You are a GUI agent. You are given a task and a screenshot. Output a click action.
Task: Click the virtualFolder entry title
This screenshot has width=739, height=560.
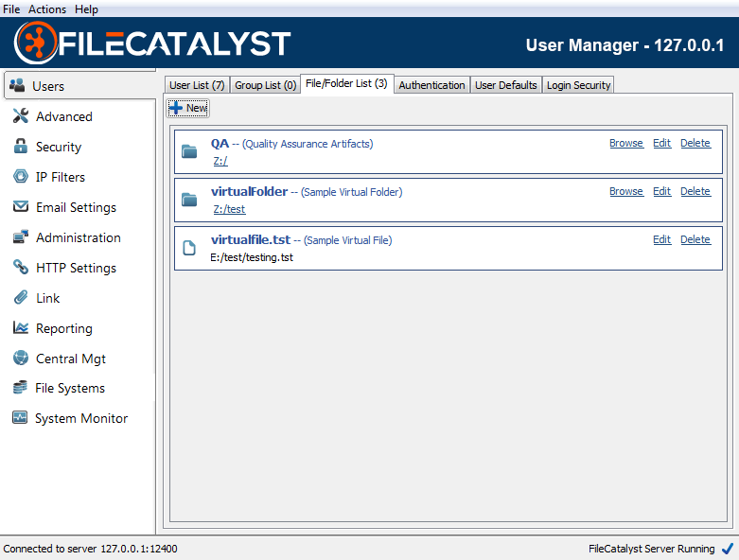point(249,191)
